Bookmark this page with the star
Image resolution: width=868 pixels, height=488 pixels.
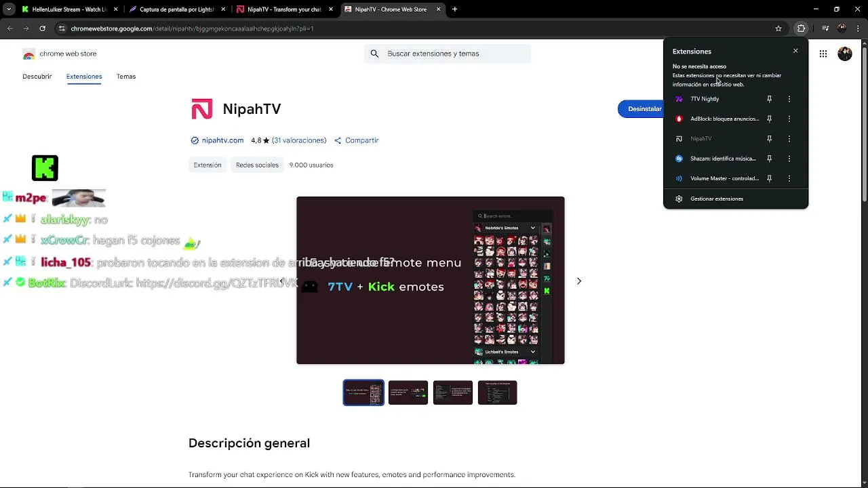pos(778,28)
